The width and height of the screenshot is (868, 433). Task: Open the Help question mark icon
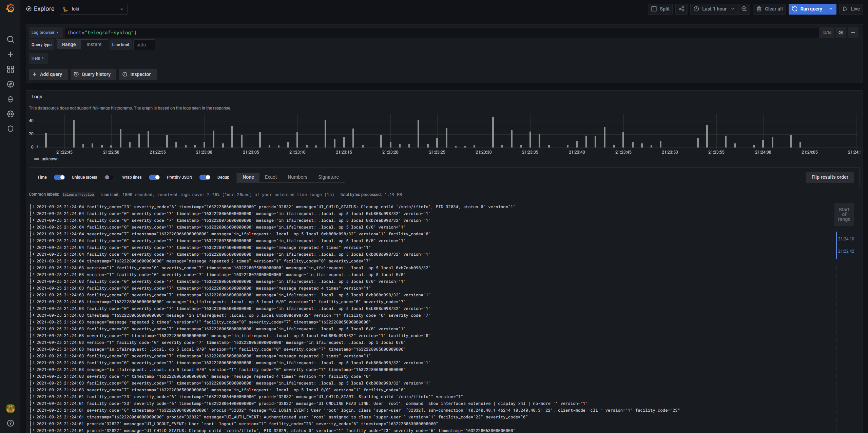[11, 423]
